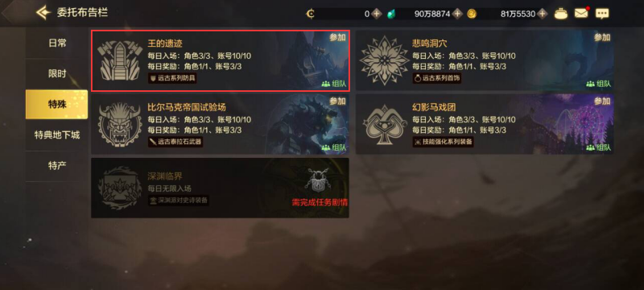Click 组队 on the 幻影马戏团 card
This screenshot has width=644, height=290.
coord(598,147)
